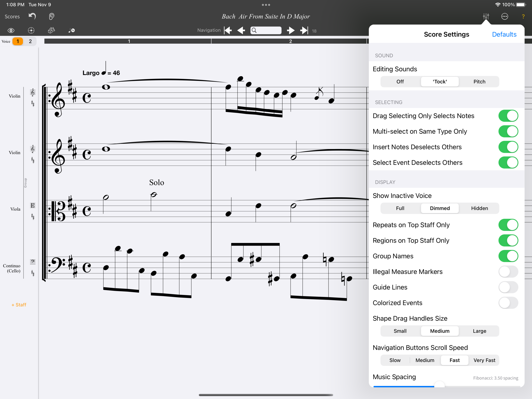The image size is (532, 399).
Task: Set scroll speed to Medium
Action: pyautogui.click(x=425, y=360)
